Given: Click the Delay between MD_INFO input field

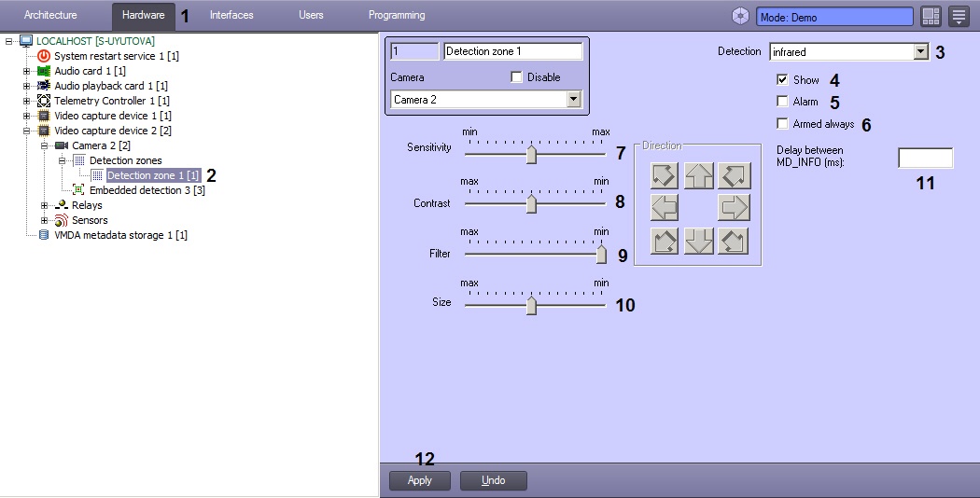Looking at the screenshot, I should (926, 159).
